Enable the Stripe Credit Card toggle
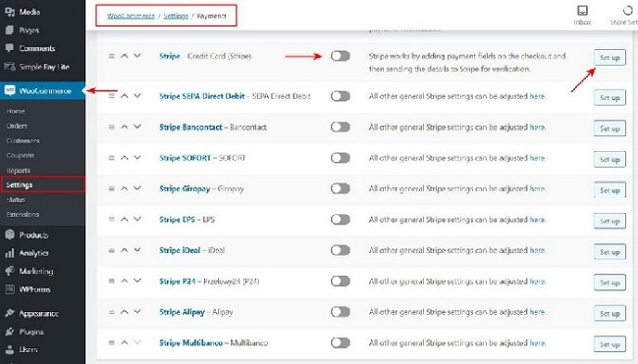Viewport: 638px width, 364px height. coord(341,56)
